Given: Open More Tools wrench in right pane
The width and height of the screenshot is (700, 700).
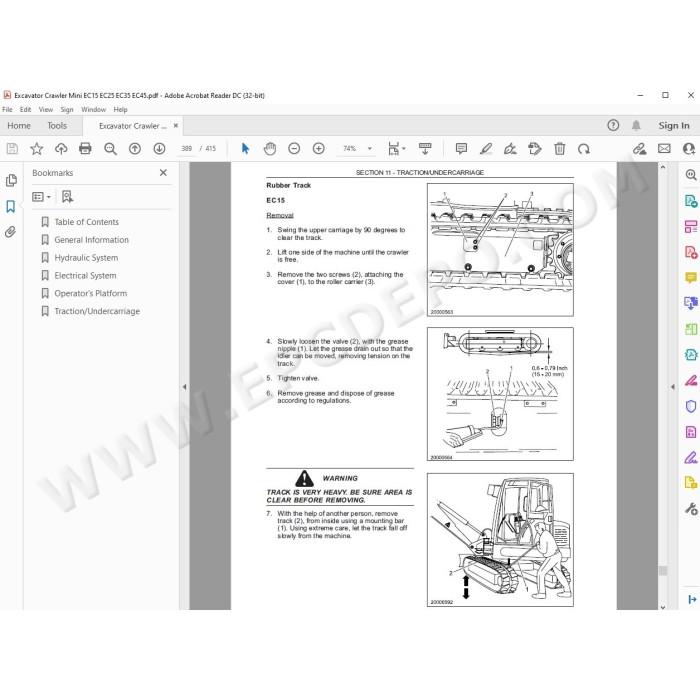Looking at the screenshot, I should click(691, 508).
